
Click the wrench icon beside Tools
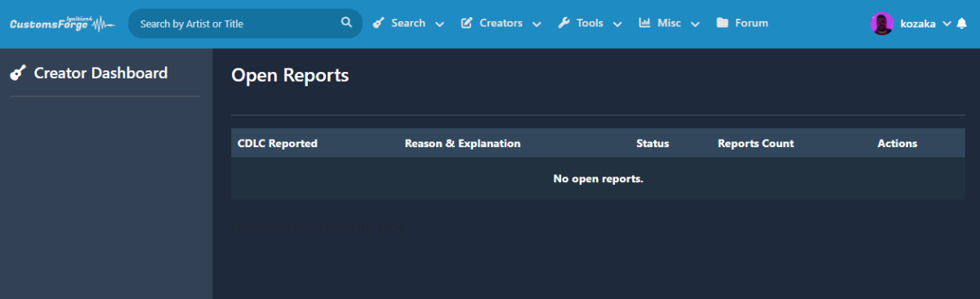point(563,23)
